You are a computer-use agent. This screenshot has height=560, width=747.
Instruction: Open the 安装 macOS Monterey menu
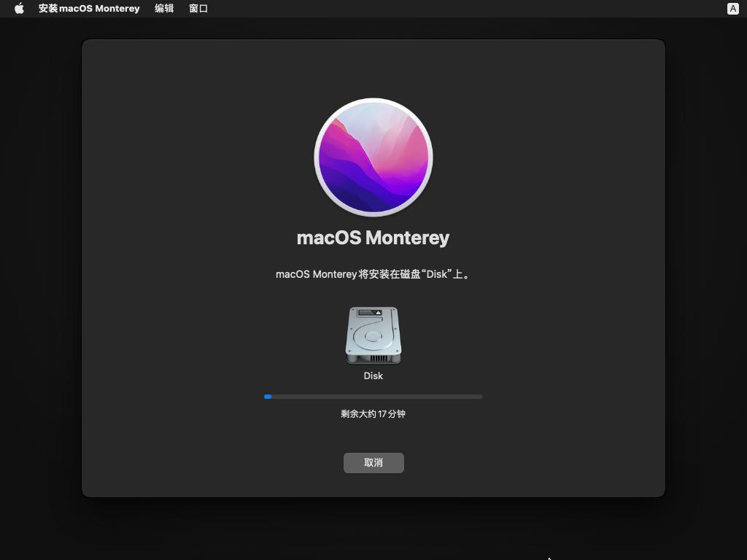[x=88, y=8]
